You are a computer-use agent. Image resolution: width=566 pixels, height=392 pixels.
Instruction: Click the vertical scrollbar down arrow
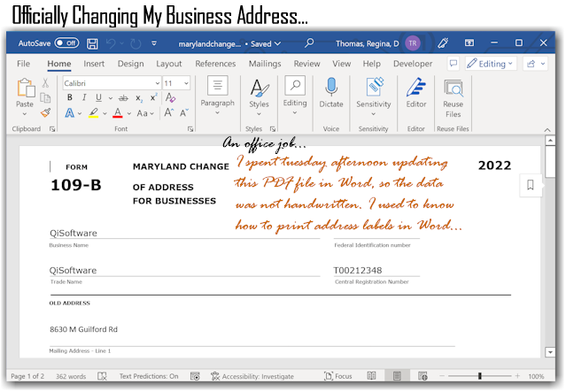(x=550, y=352)
